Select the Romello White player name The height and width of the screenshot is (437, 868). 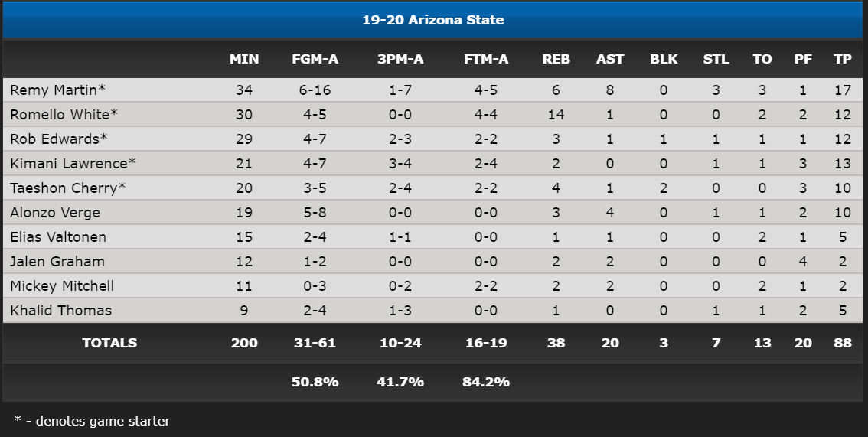[x=64, y=115]
